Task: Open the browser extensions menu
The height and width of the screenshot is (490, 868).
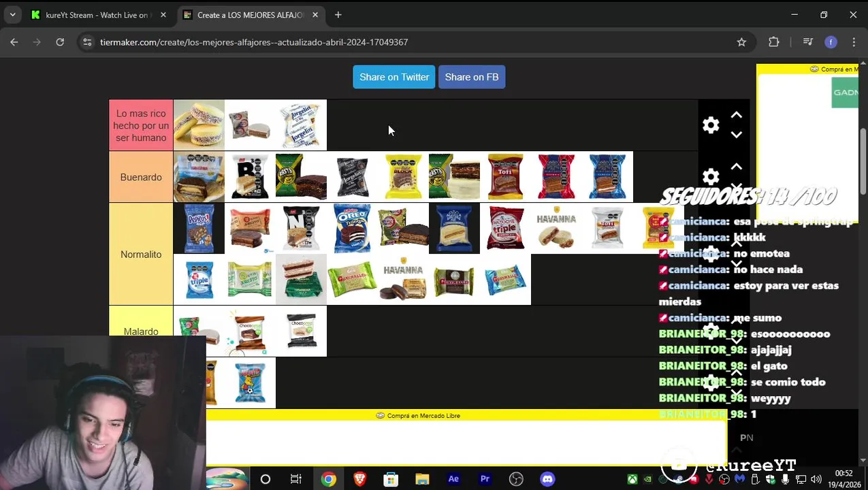Action: (x=774, y=42)
